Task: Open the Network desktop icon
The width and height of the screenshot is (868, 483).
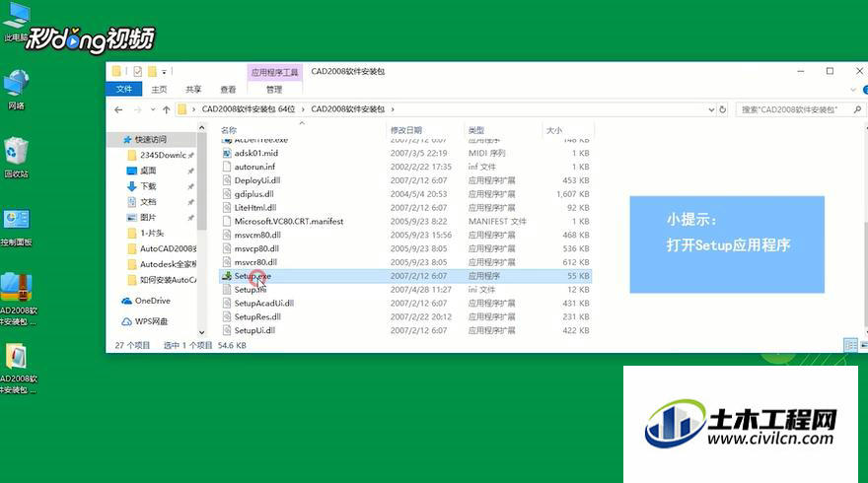Action: click(16, 90)
